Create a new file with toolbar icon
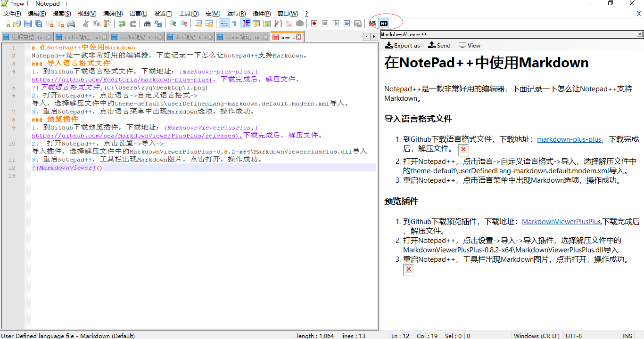This screenshot has height=339, width=644. coord(6,23)
